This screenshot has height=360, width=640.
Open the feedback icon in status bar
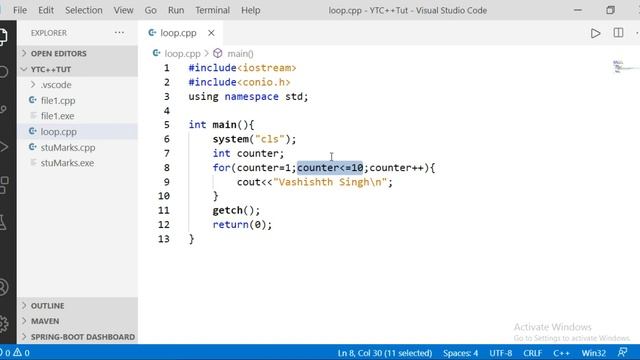click(x=622, y=353)
